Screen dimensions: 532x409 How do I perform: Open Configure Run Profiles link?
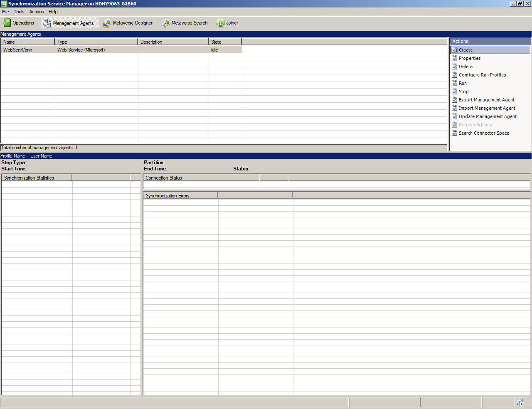pos(483,75)
